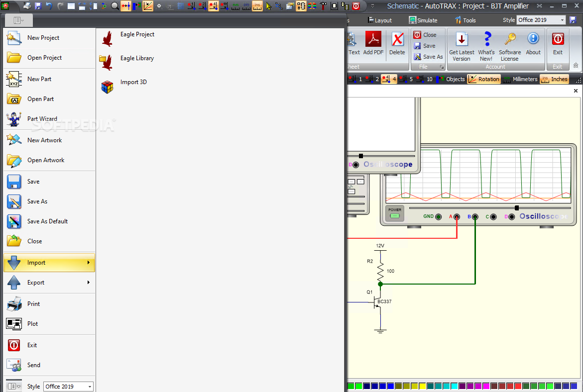Viewport: 583px width, 392px height.
Task: Click Print in the application menu
Action: [49, 304]
